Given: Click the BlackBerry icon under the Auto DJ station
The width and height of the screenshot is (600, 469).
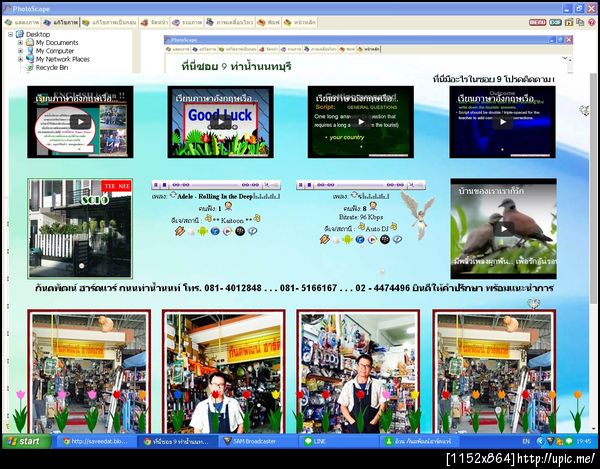Looking at the screenshot, I should point(385,239).
